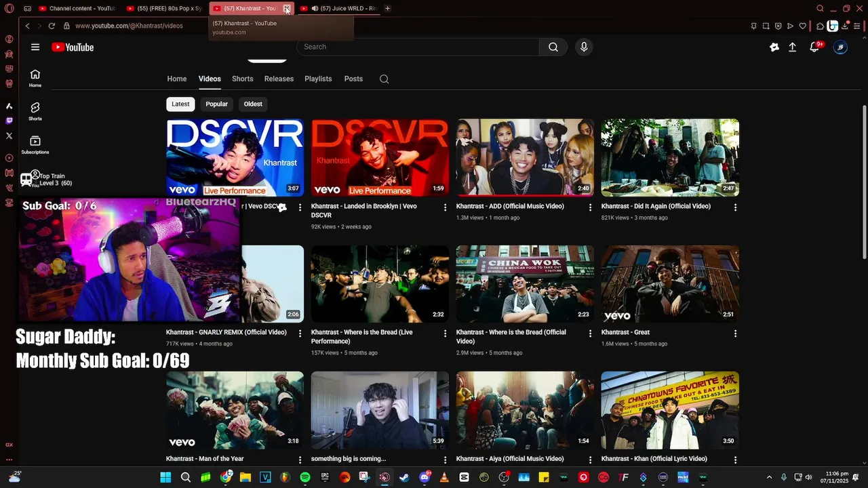Open something big is coming... title
The width and height of the screenshot is (868, 488).
click(x=349, y=459)
